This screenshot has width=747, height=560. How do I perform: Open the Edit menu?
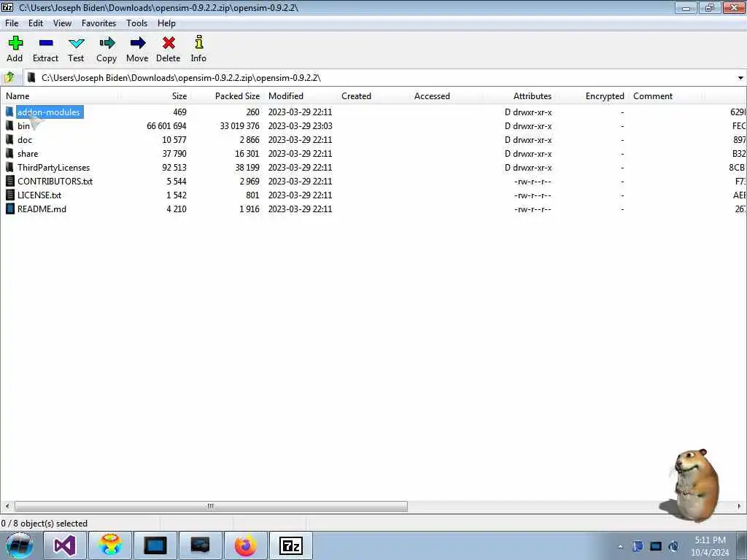point(36,23)
